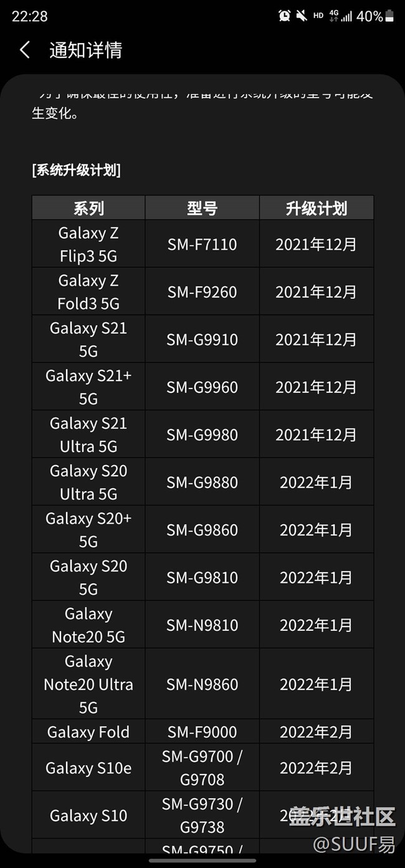The image size is (405, 868).
Task: Tap the Galaxy Fold series cell
Action: pos(88,732)
